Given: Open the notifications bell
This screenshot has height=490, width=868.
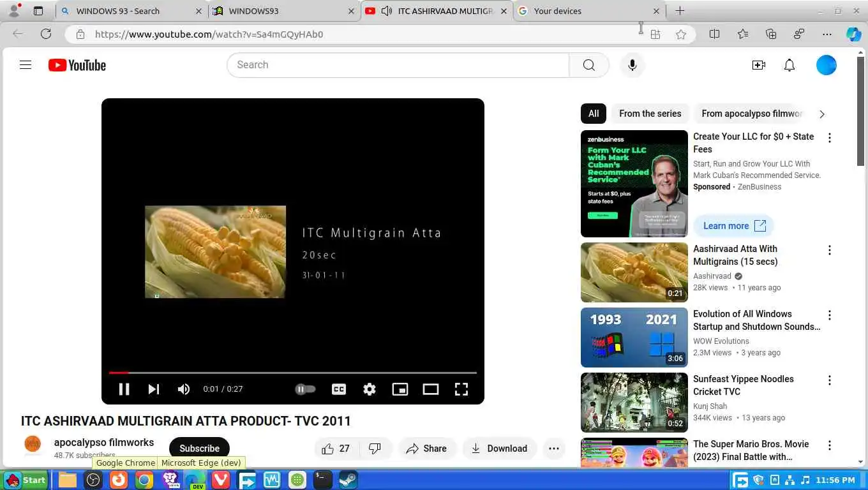Looking at the screenshot, I should click(x=789, y=65).
